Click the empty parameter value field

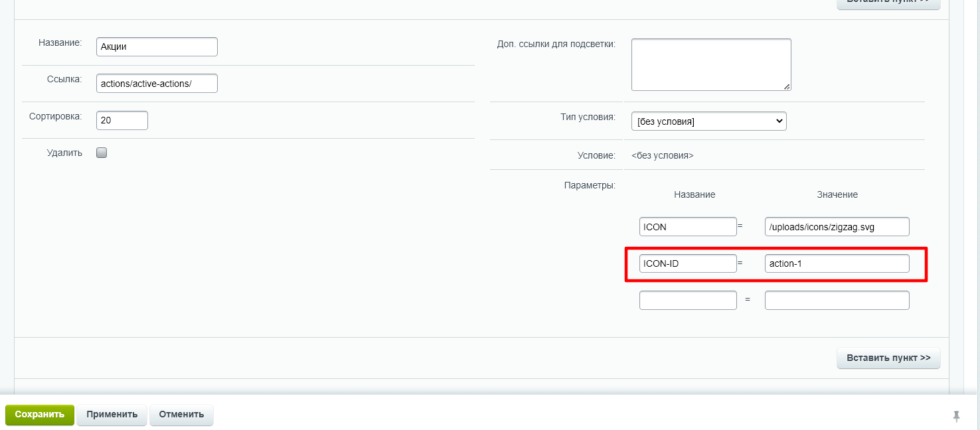pyautogui.click(x=837, y=301)
